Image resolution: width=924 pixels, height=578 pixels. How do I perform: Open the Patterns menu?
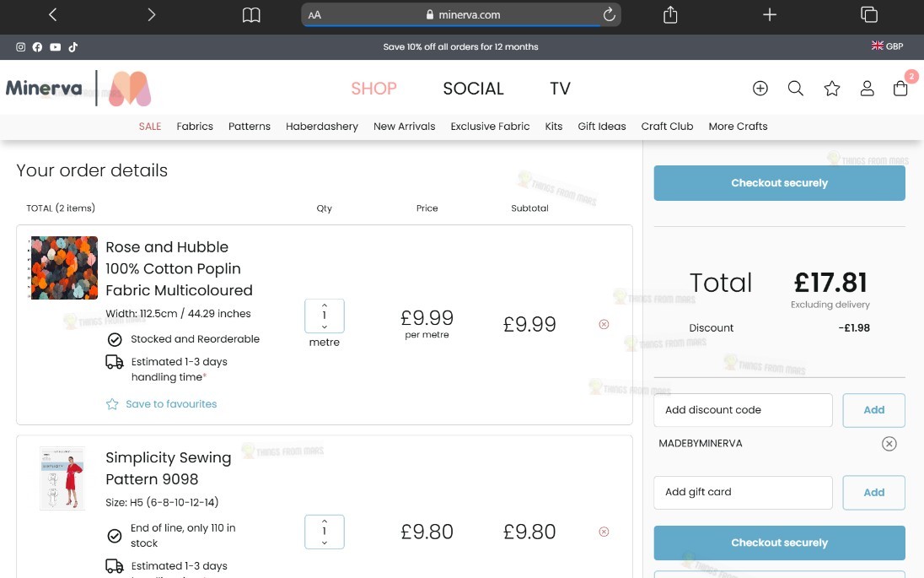click(x=250, y=127)
